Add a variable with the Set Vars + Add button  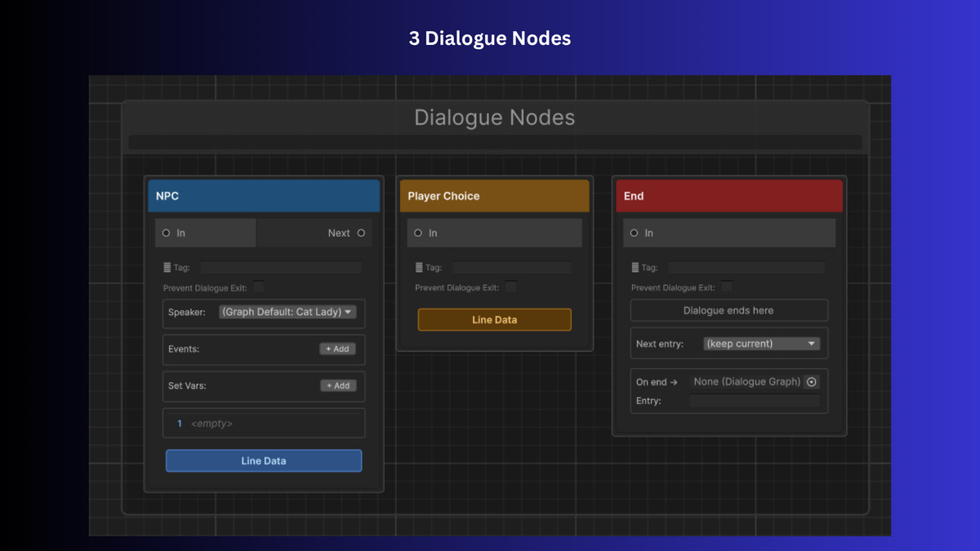point(337,385)
